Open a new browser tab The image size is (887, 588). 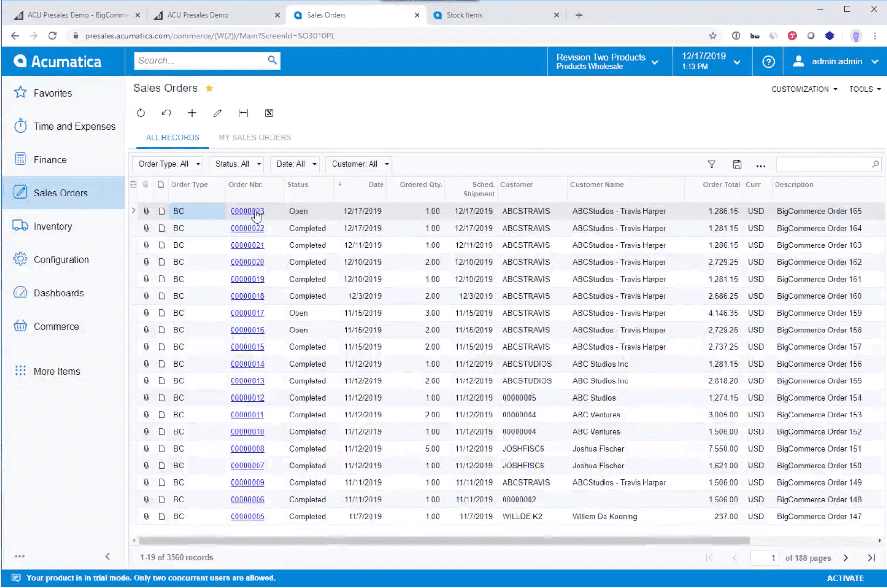click(x=579, y=15)
